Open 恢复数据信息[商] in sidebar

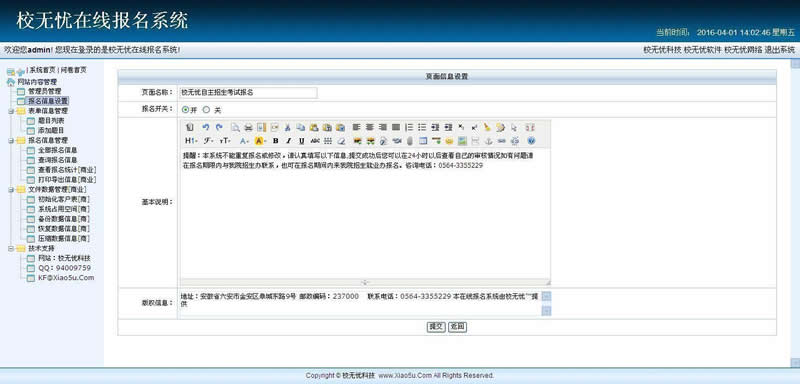click(x=64, y=228)
